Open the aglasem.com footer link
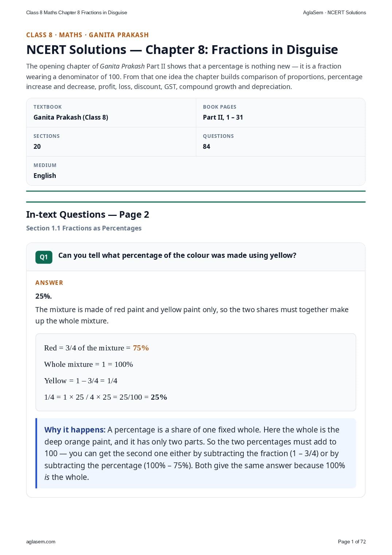392x555 pixels. pos(41,542)
